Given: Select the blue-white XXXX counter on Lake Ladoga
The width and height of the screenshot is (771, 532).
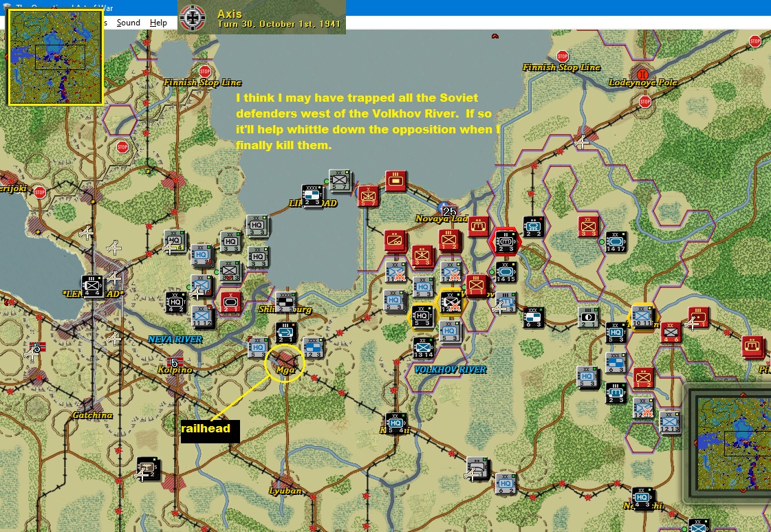Looking at the screenshot, I should [x=312, y=195].
